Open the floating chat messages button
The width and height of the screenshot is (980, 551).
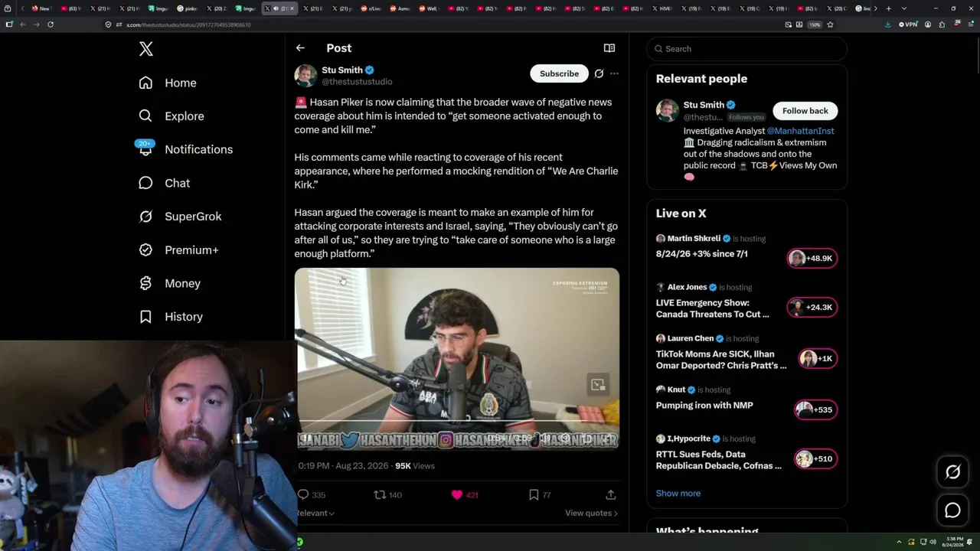tap(952, 510)
